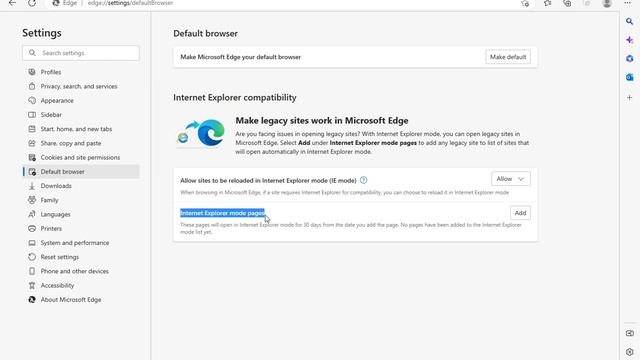Click into the Search settings field
Image resolution: width=640 pixels, height=360 pixels.
tap(81, 53)
